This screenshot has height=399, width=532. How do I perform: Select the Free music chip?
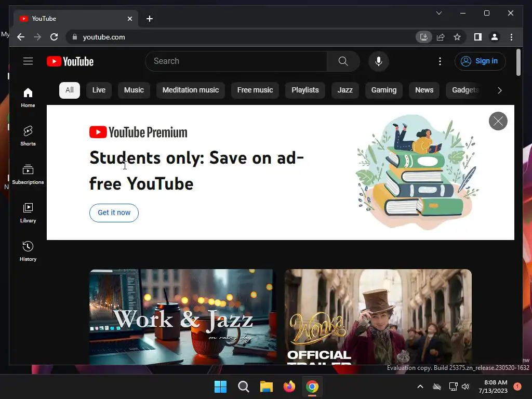coord(255,90)
